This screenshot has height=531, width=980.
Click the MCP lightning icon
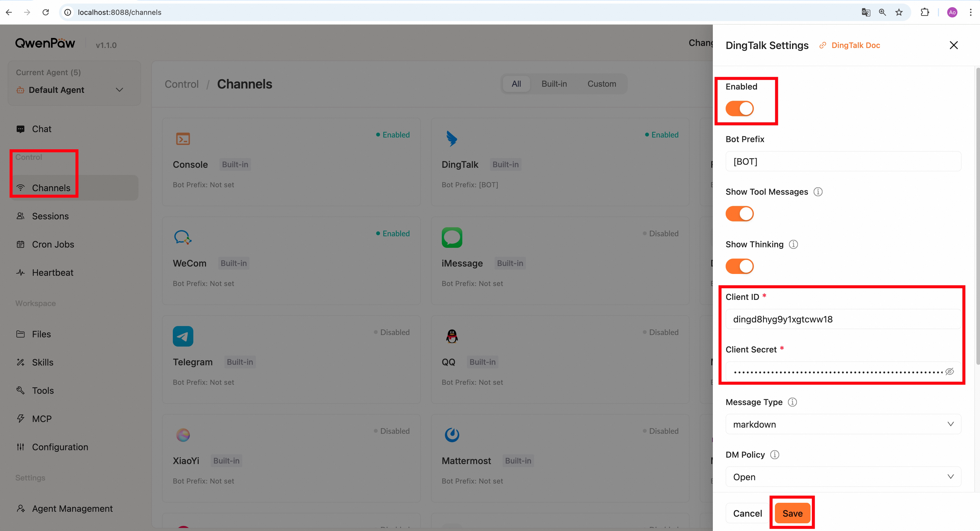[21, 419]
